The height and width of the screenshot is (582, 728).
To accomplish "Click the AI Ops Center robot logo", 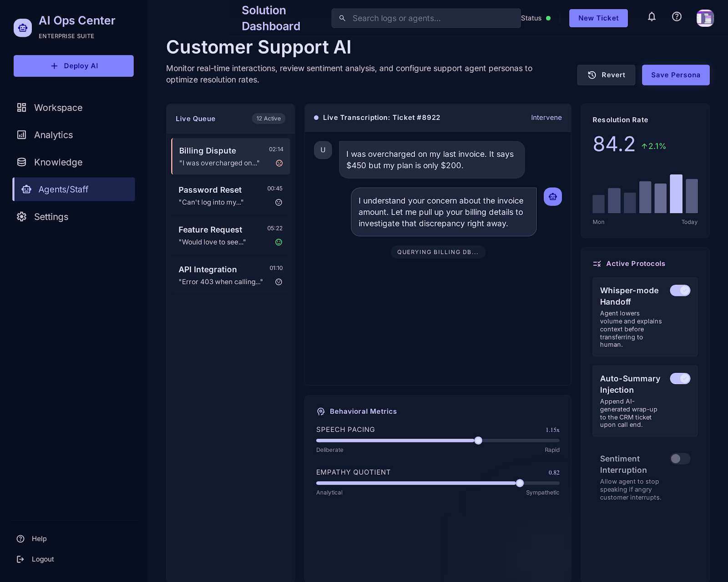I will click(23, 28).
